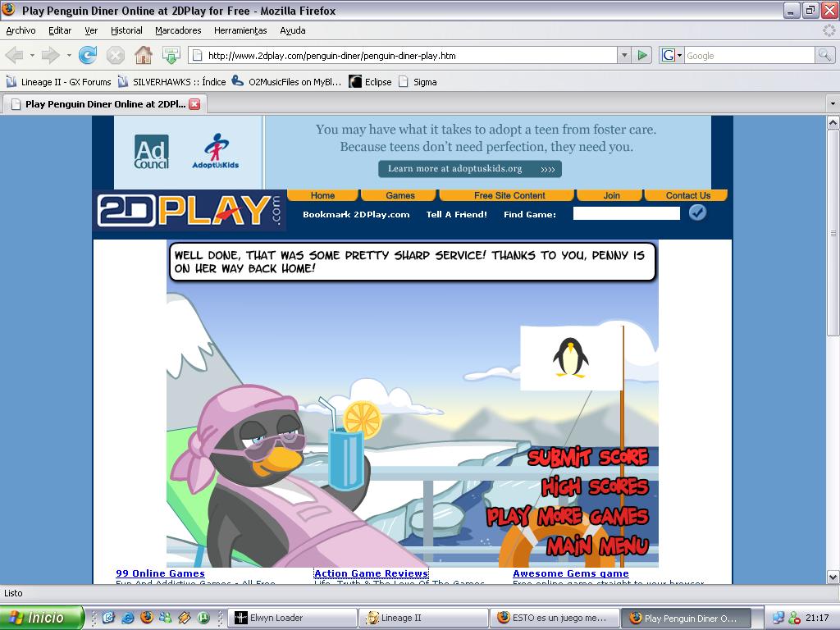Click SUBMIT SCORE in the game
The image size is (840, 630).
click(587, 457)
